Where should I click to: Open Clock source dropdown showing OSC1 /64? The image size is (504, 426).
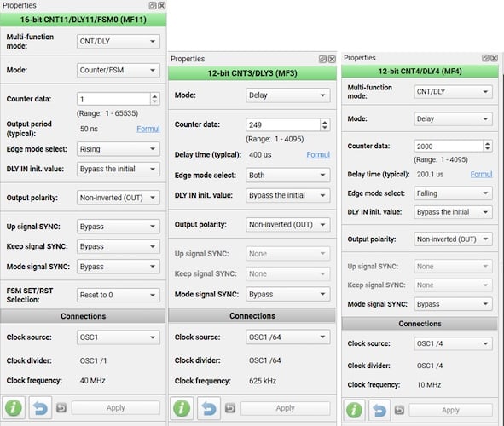pos(287,337)
